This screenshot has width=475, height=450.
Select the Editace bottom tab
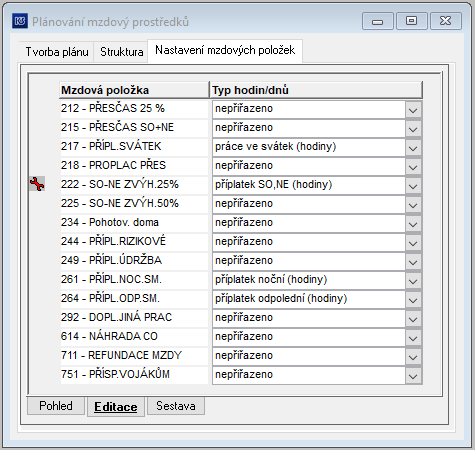point(116,407)
